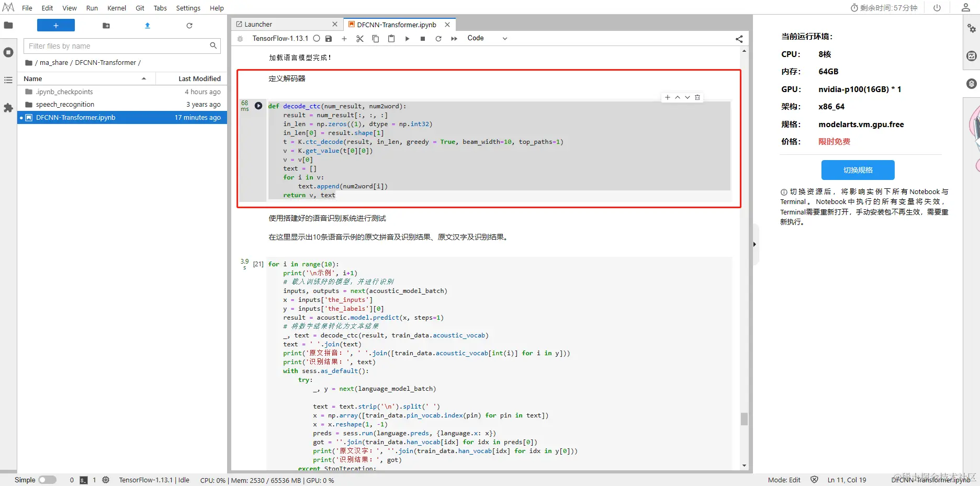The image size is (980, 486).
Task: Restart kernel and run all cells
Action: pos(454,39)
